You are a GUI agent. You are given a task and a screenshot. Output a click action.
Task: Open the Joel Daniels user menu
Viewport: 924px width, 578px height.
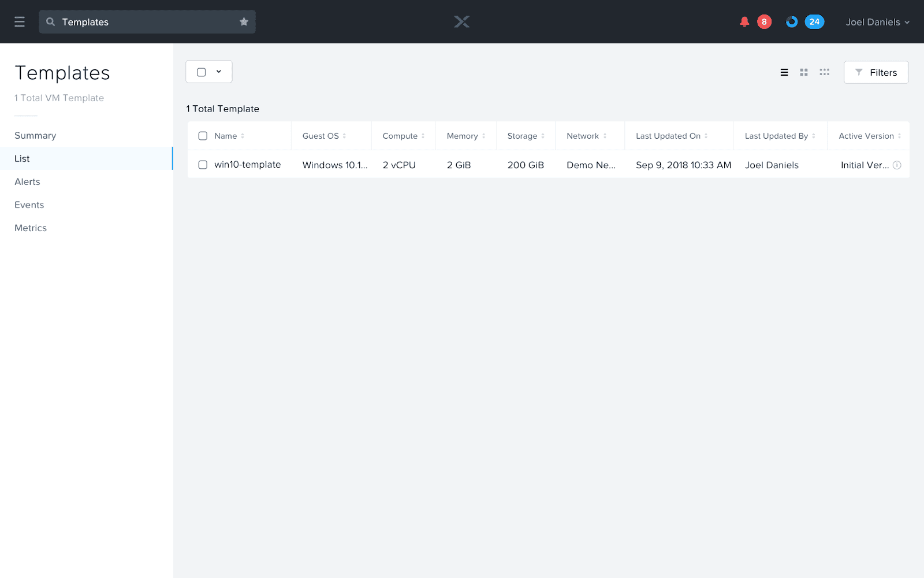click(878, 22)
